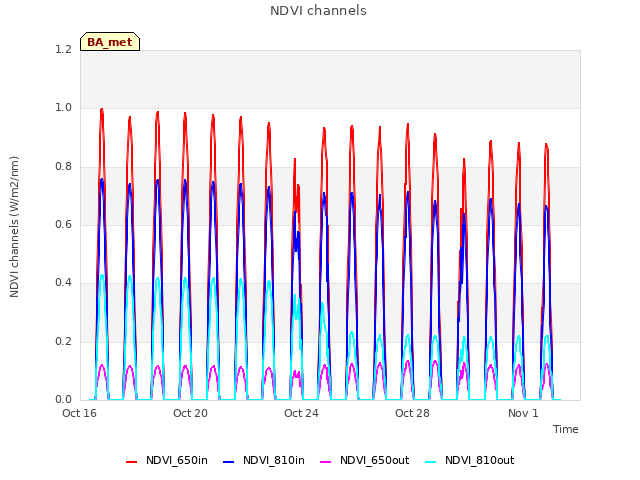Click the blue NDVI_810in legend swatch

[229, 462]
